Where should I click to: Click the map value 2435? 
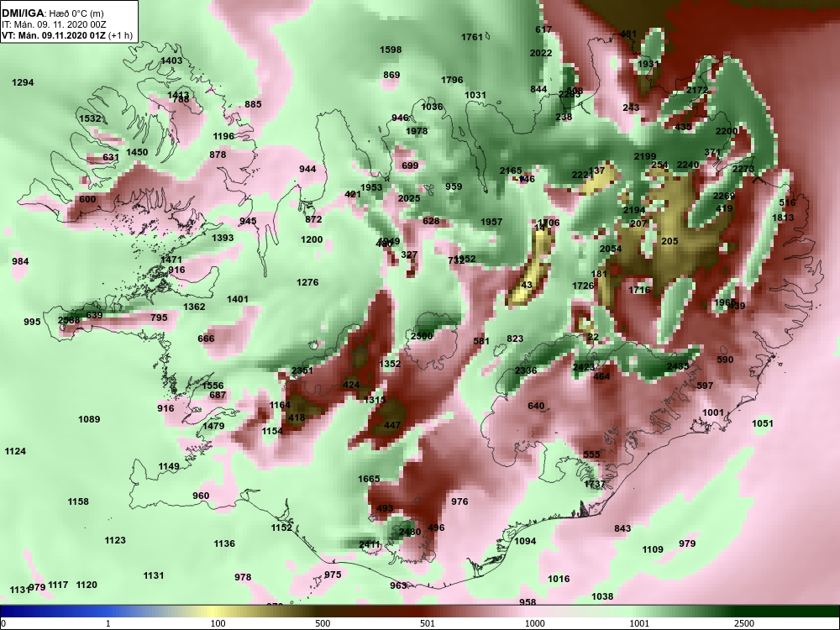(678, 366)
